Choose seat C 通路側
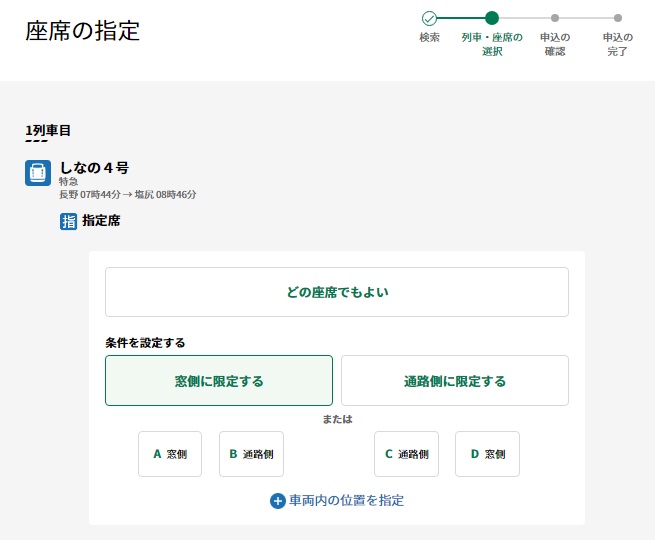655x540 pixels. [406, 454]
